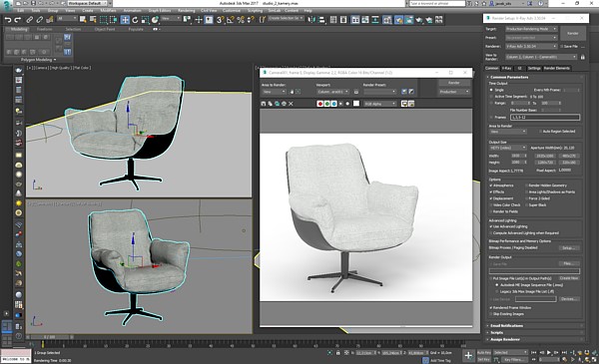This screenshot has width=599, height=364.
Task: Click the Files... button under Render Output
Action: point(569,263)
